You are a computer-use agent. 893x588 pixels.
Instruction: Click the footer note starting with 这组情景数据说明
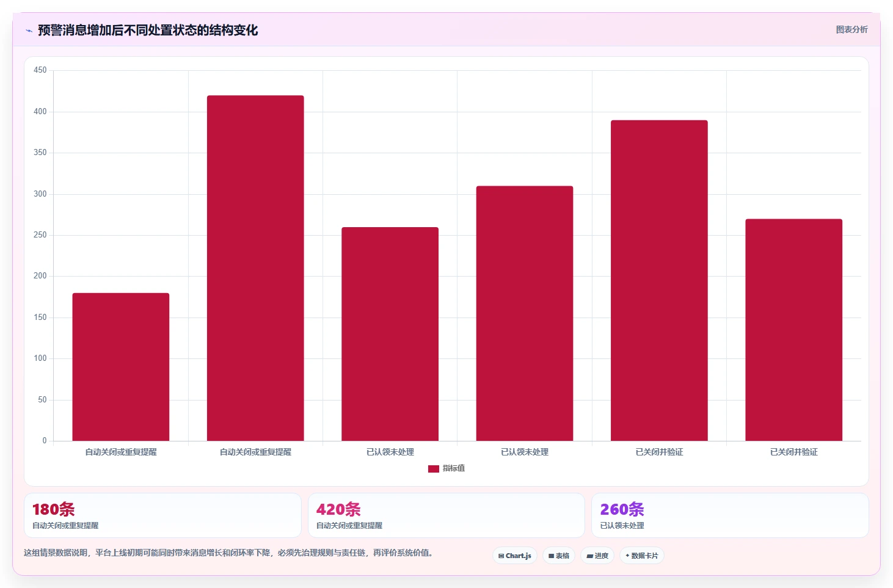click(x=228, y=553)
